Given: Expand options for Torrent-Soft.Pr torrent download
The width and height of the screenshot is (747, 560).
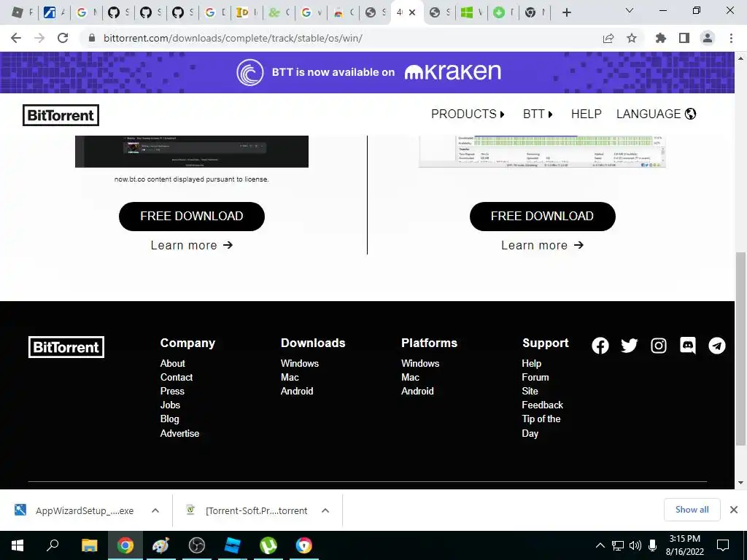Looking at the screenshot, I should (325, 510).
